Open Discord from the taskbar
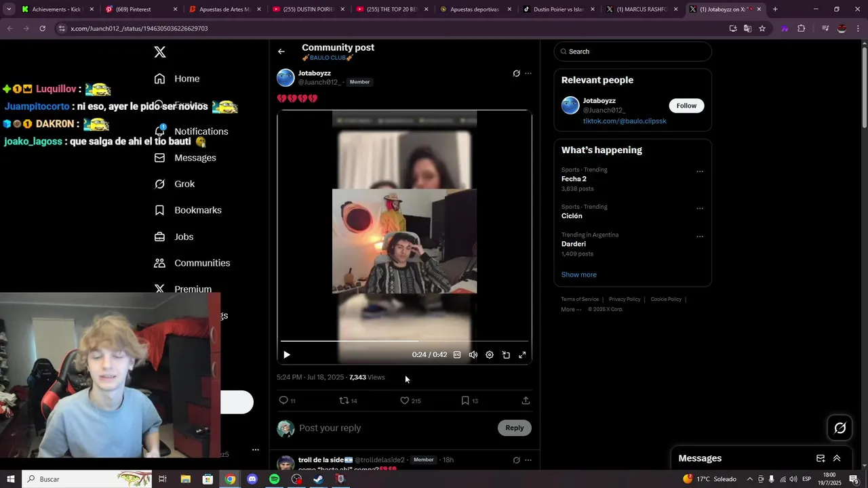Viewport: 868px width, 488px height. click(252, 479)
